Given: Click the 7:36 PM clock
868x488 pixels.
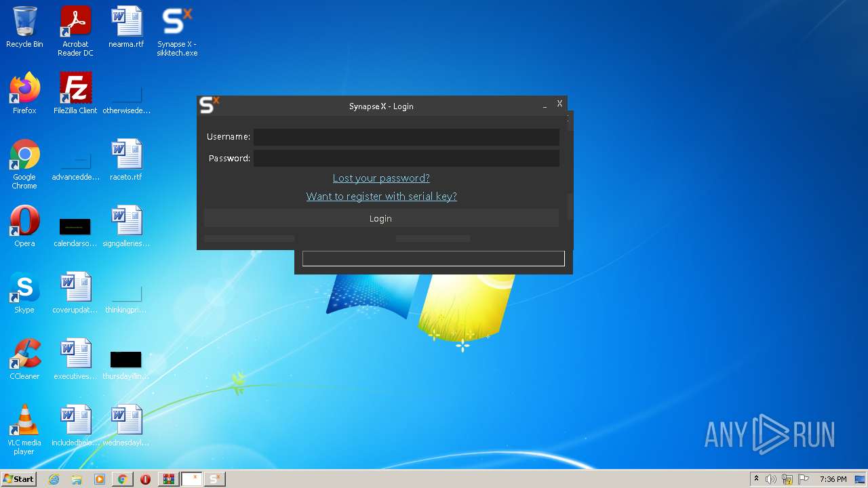Looking at the screenshot, I should coord(833,479).
